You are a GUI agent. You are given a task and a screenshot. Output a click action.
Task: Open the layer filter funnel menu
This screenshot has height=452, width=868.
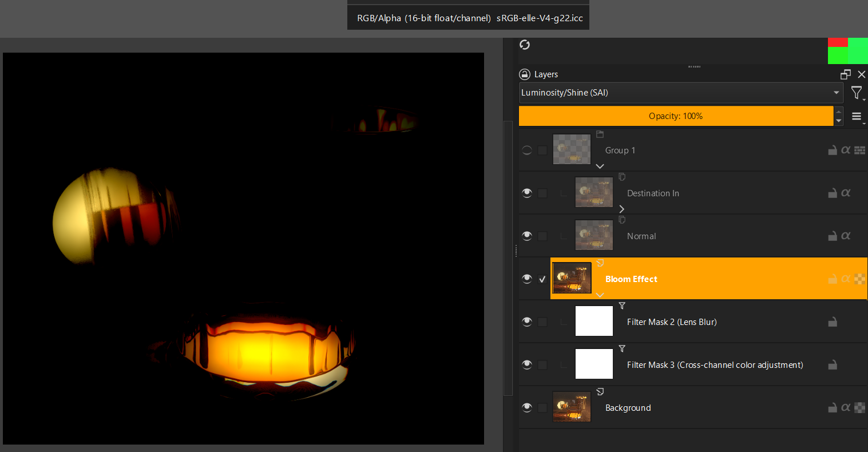tap(856, 93)
